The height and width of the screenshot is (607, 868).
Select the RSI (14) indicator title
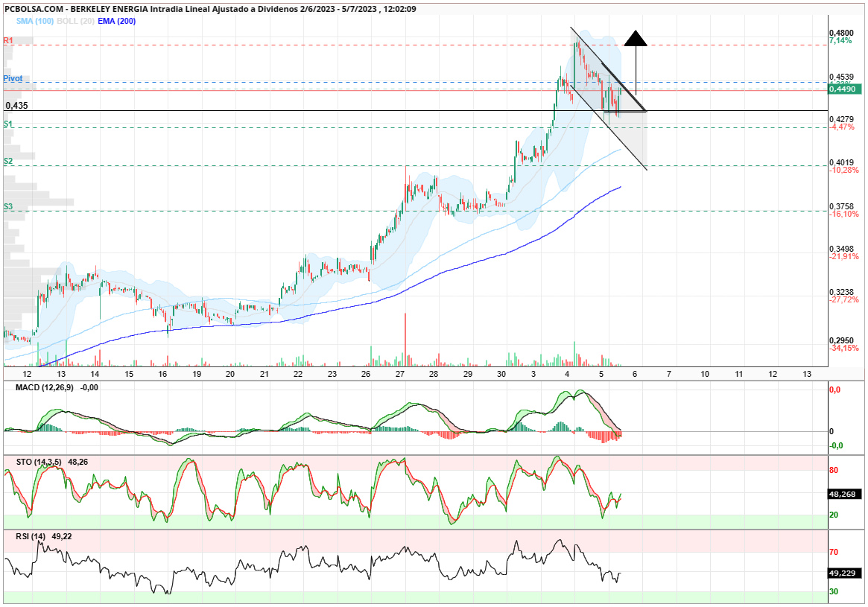coord(31,536)
